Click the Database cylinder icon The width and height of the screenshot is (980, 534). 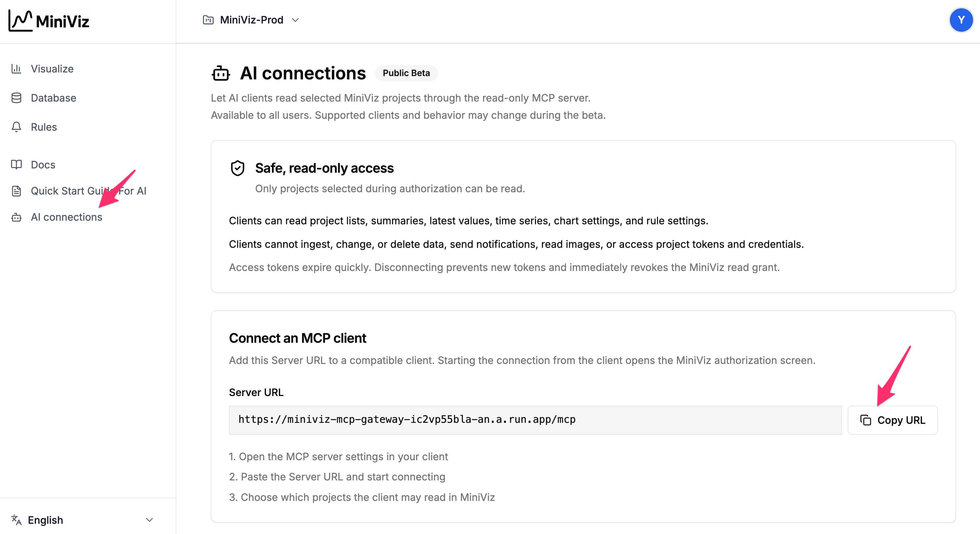point(16,98)
